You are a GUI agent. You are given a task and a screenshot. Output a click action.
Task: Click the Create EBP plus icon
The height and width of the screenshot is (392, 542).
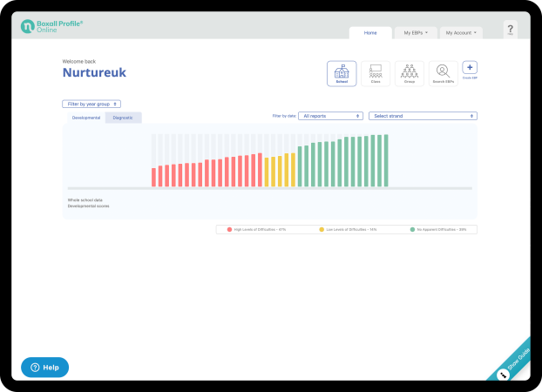point(470,68)
